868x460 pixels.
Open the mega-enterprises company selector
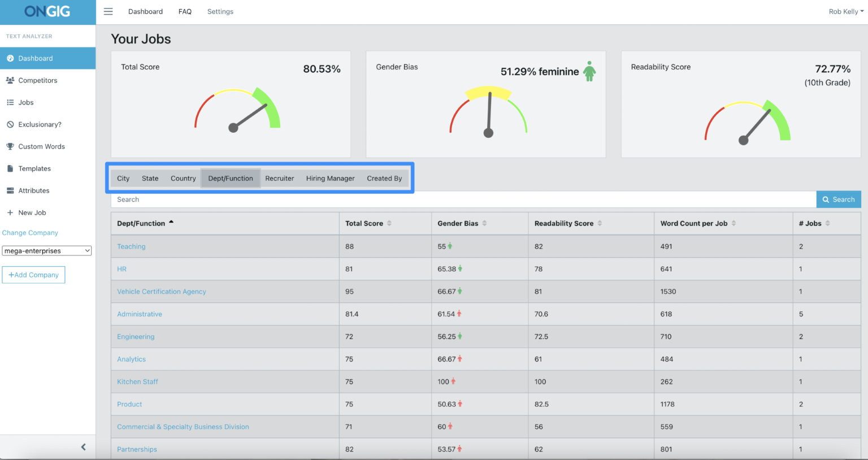point(46,250)
